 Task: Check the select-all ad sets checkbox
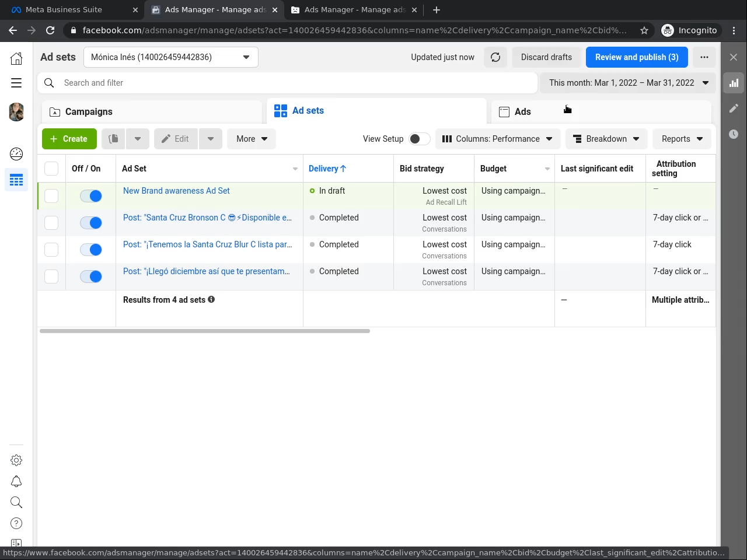tap(51, 169)
